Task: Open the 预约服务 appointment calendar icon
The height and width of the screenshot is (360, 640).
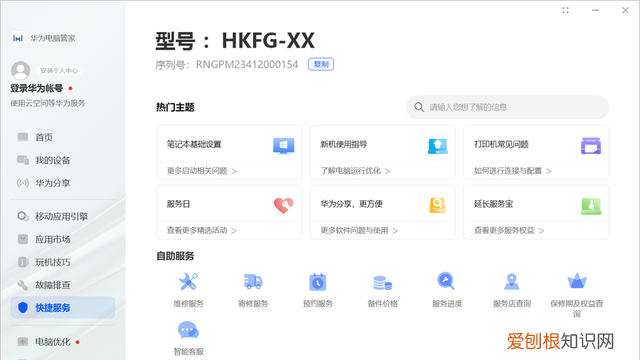Action: (x=318, y=282)
